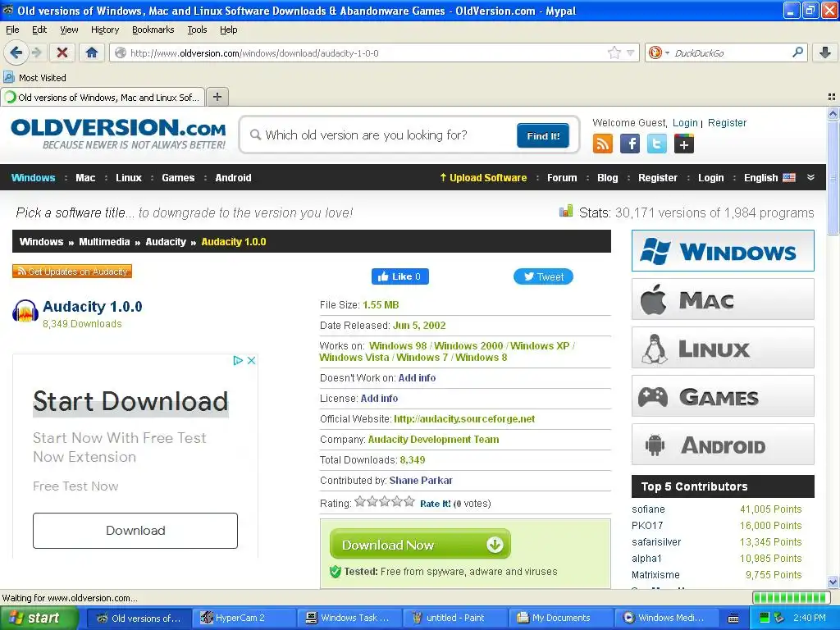Open the Bookmarks menu
Image resolution: width=840 pixels, height=630 pixels.
153,30
